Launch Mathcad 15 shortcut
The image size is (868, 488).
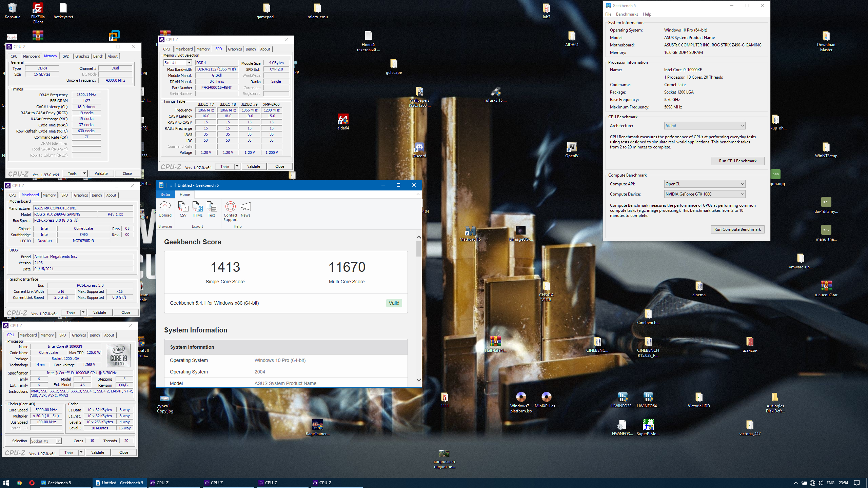point(470,233)
